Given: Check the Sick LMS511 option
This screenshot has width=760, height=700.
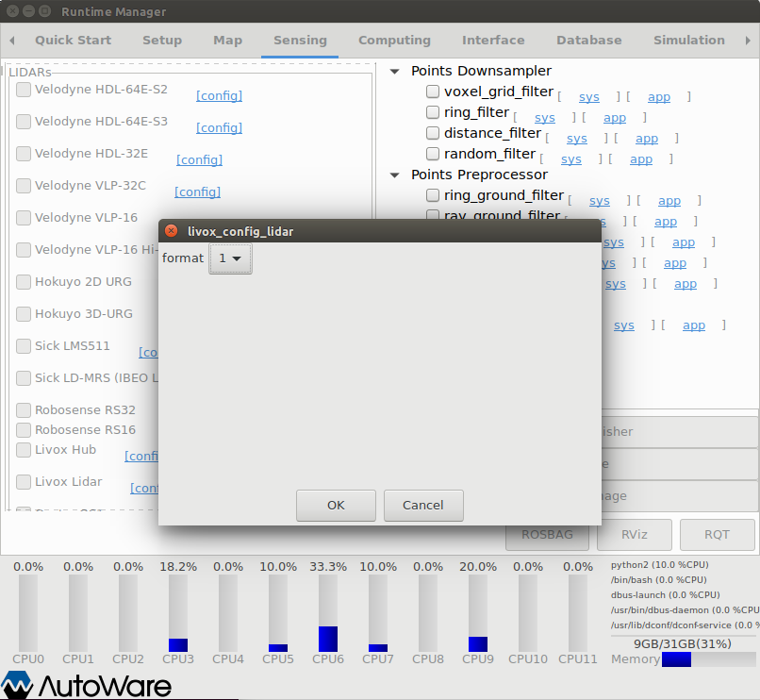Looking at the screenshot, I should point(24,346).
